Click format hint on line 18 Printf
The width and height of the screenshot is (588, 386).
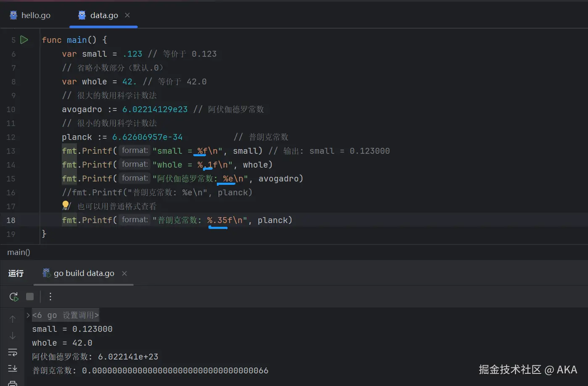click(135, 220)
